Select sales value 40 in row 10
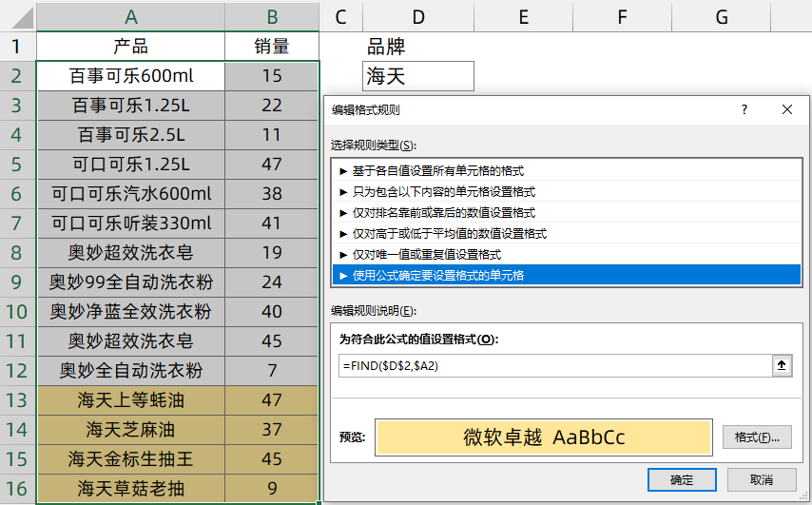Viewport: 812px width, 505px height. click(x=272, y=312)
